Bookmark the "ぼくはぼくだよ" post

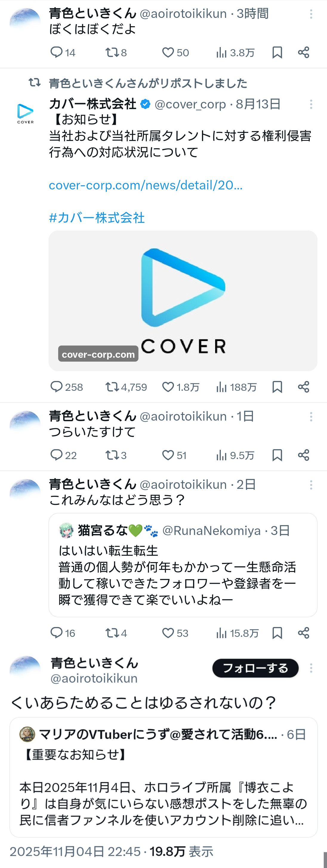pos(277,52)
